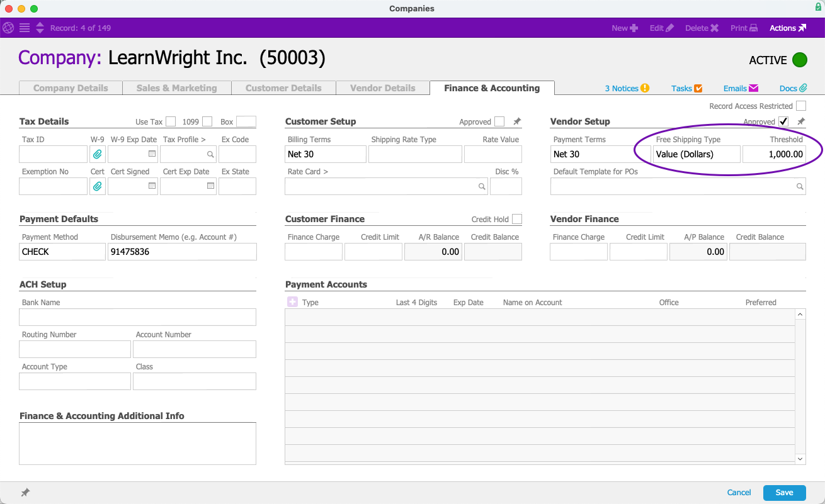Click the Box field in Tax Details

[x=246, y=121]
